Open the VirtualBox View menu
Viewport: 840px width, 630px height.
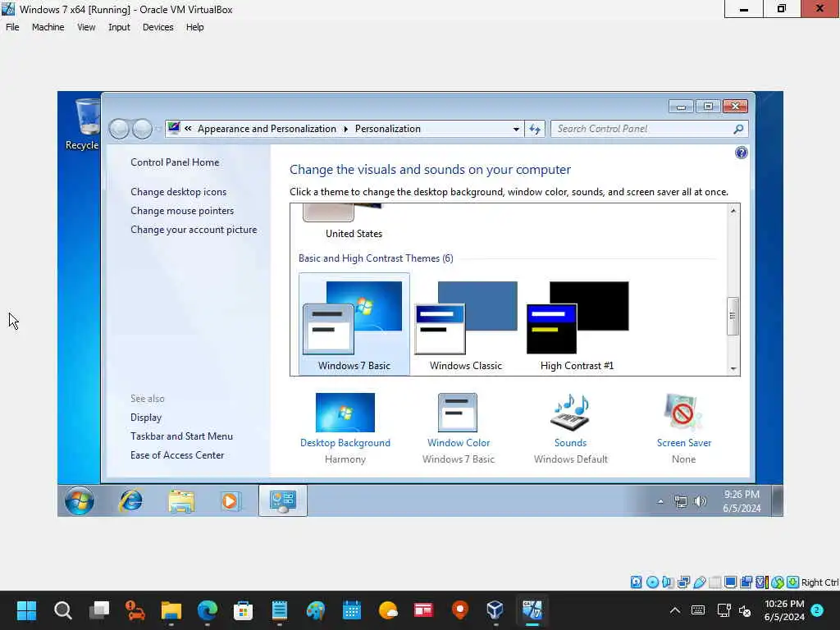[86, 27]
